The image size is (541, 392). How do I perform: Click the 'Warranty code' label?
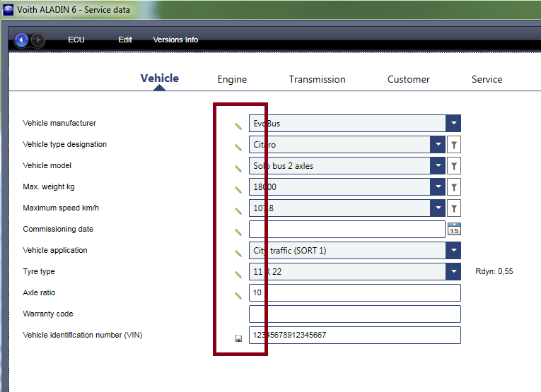[48, 314]
